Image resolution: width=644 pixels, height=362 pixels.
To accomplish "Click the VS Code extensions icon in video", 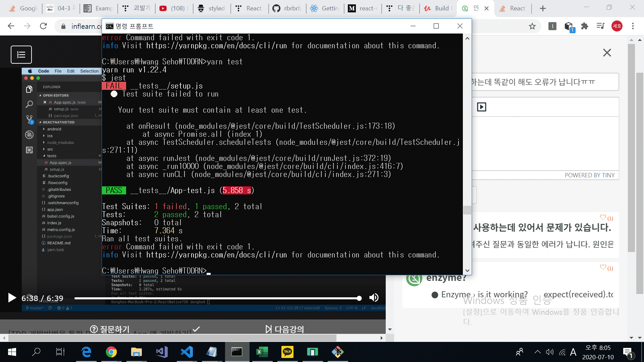I will 29,150.
